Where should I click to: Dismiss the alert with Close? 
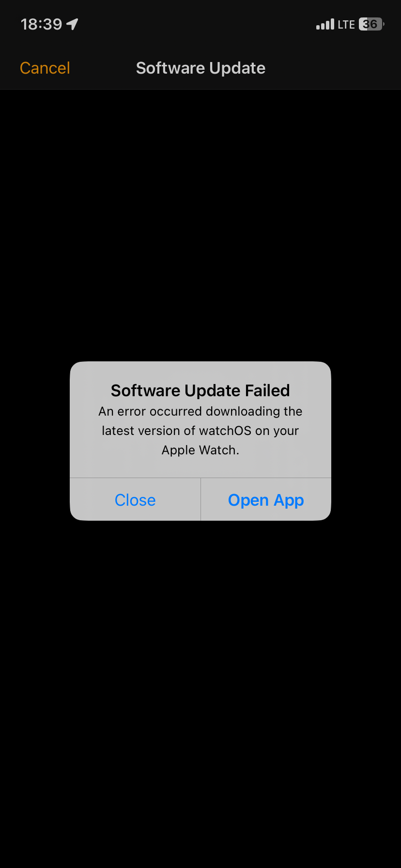point(135,500)
